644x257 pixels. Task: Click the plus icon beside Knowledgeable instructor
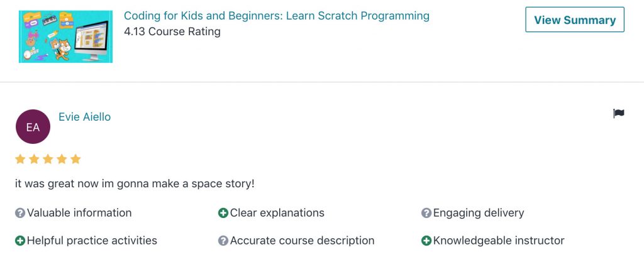click(x=426, y=241)
